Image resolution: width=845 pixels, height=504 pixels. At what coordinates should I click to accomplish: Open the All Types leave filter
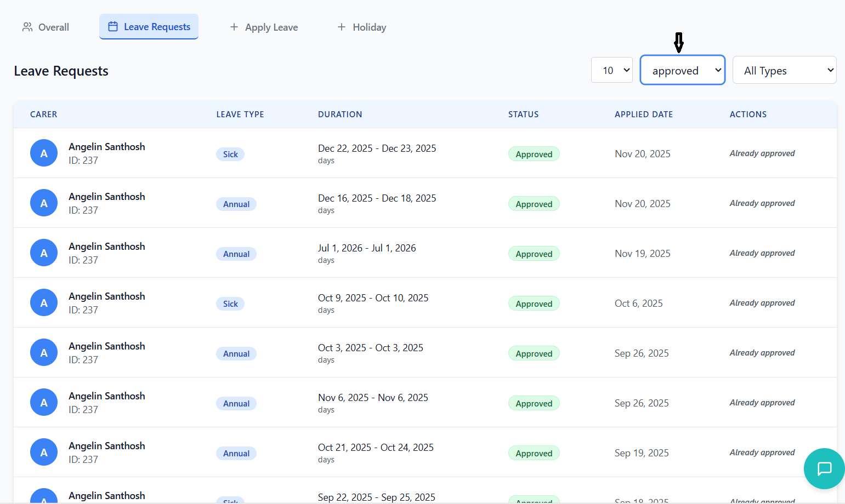(x=784, y=70)
